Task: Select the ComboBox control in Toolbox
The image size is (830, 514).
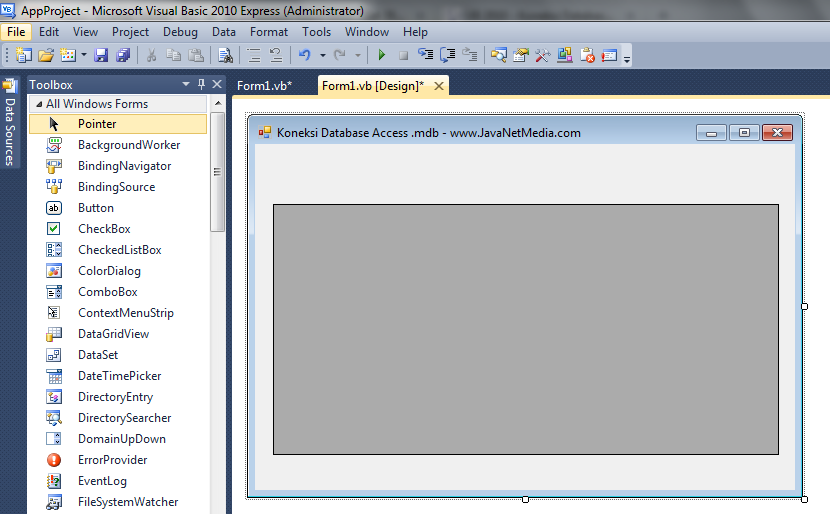Action: tap(118, 292)
